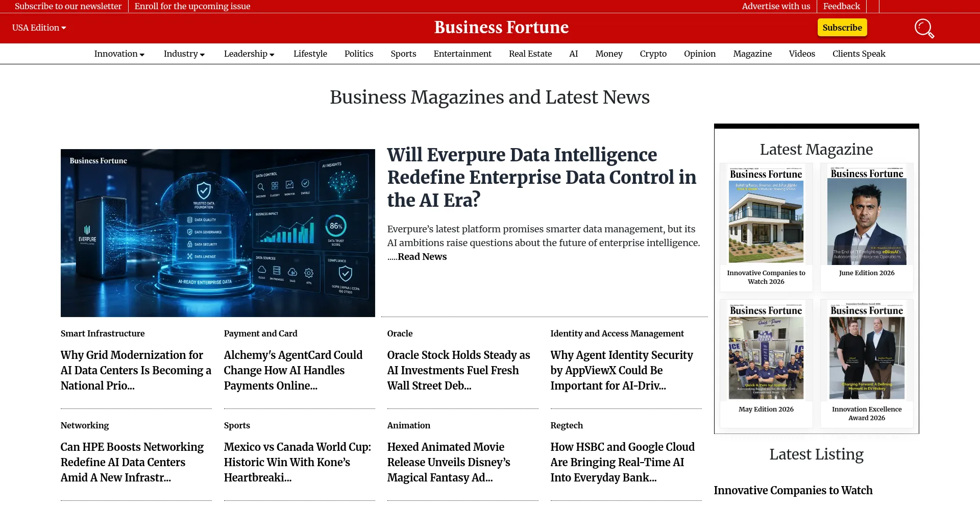This screenshot has width=980, height=507.
Task: Open the Lifestyle section
Action: [310, 54]
